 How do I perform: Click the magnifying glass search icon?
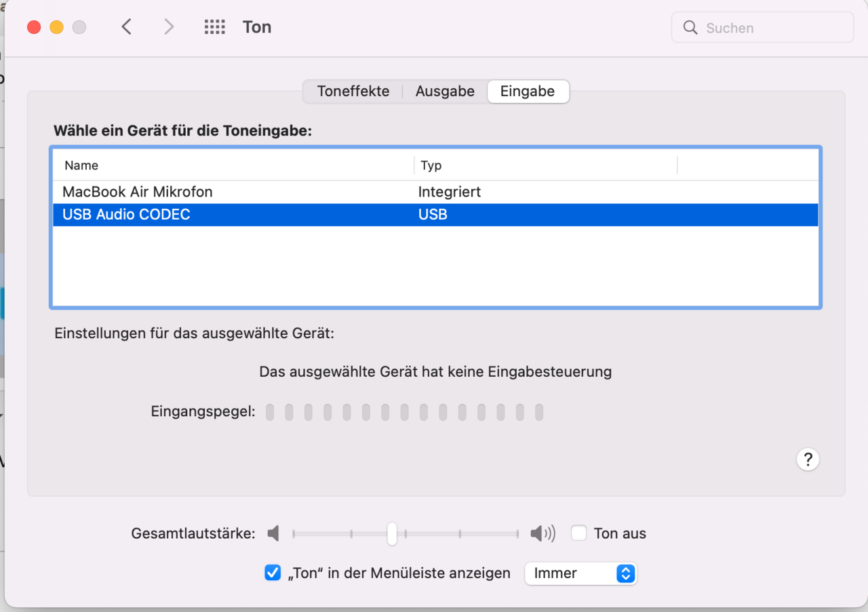tap(690, 28)
